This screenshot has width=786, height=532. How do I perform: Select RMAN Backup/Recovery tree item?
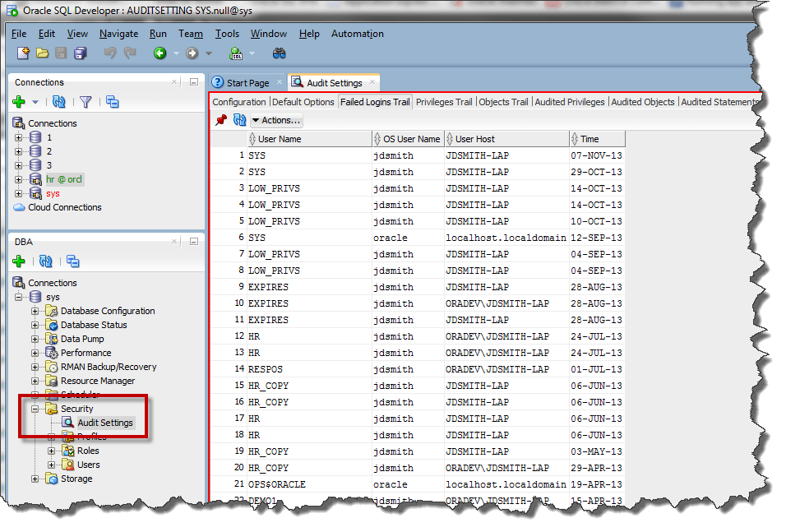click(109, 367)
